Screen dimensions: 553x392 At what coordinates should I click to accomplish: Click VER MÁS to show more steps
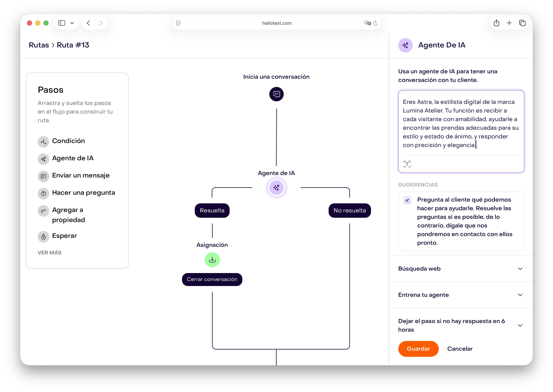(x=49, y=253)
